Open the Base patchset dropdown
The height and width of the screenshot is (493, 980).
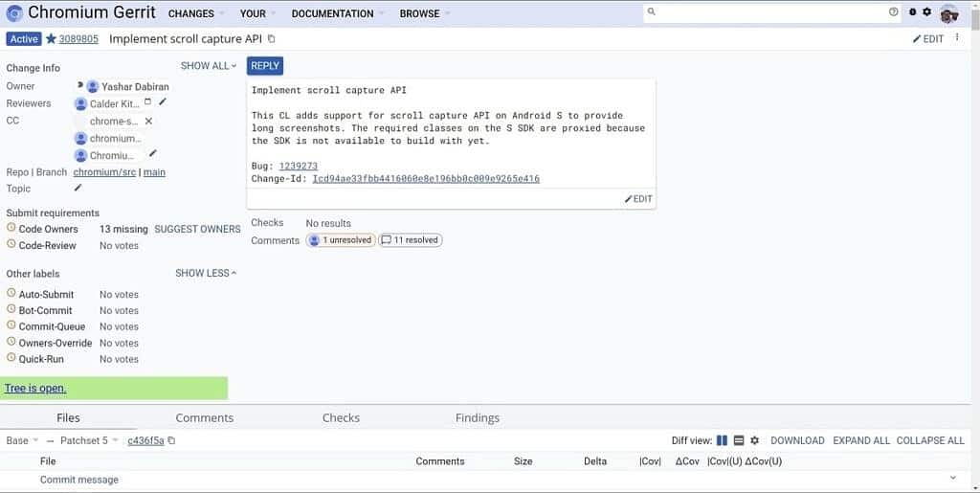click(22, 440)
